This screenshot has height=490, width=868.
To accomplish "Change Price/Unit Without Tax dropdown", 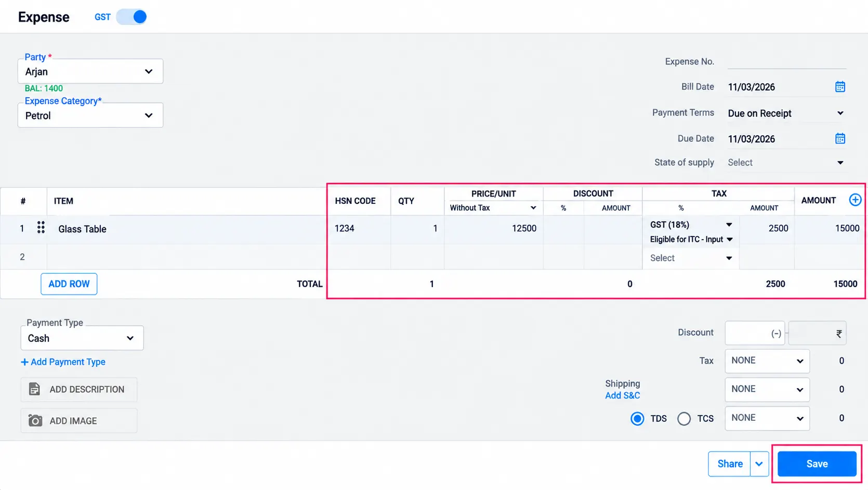I will pyautogui.click(x=493, y=208).
